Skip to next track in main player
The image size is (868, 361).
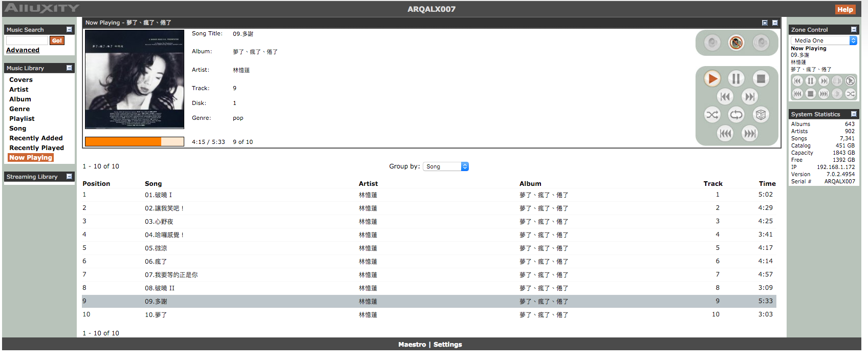tap(750, 97)
